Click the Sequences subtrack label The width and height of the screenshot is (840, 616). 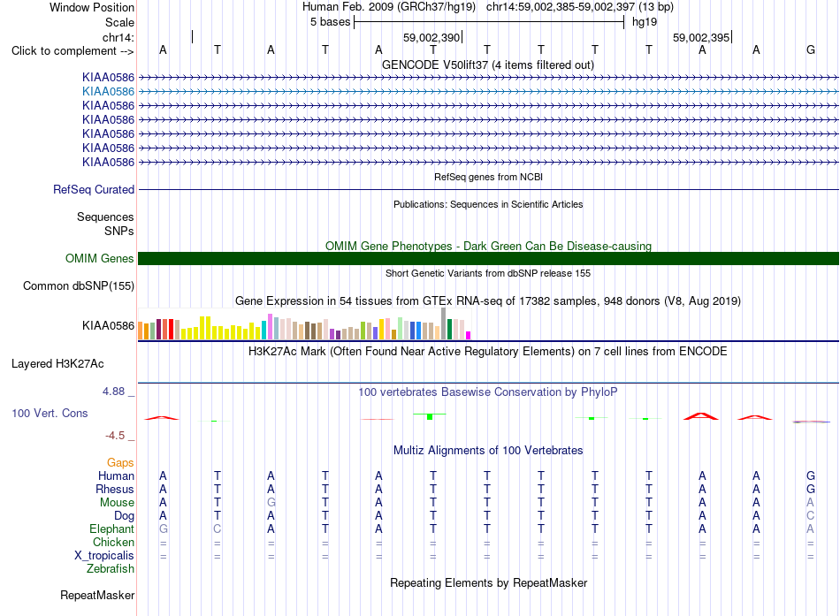(105, 217)
